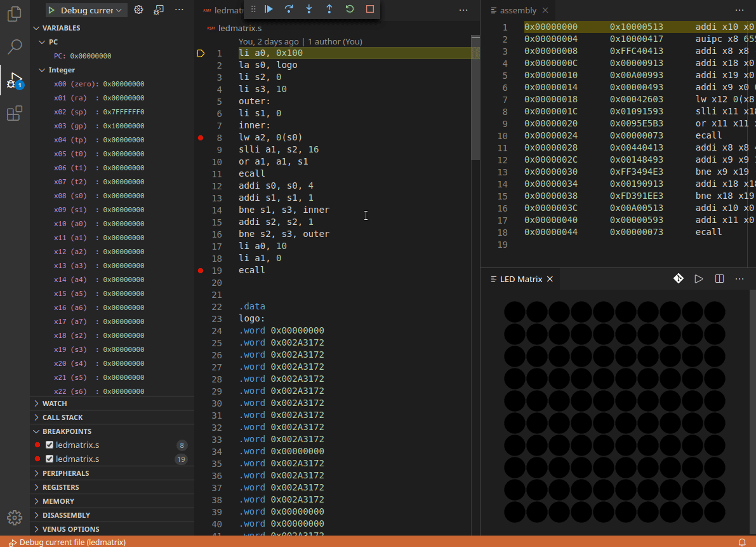Open Run and Debug view icon
This screenshot has width=756, height=547.
(15, 80)
